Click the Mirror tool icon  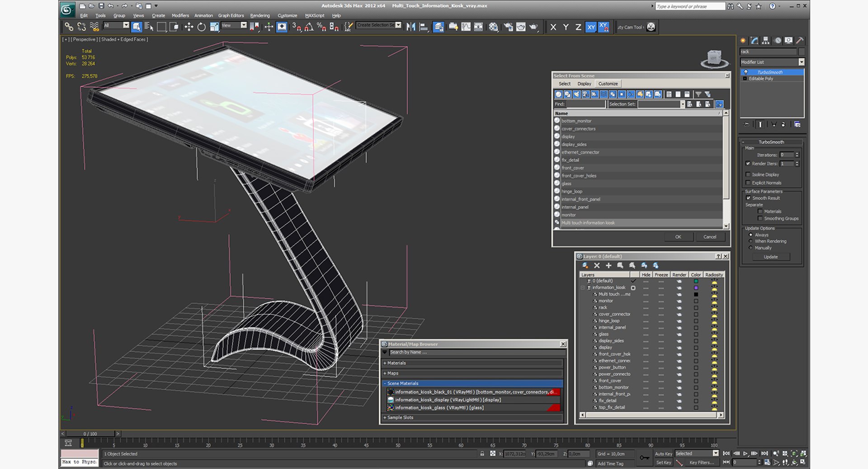(x=410, y=27)
